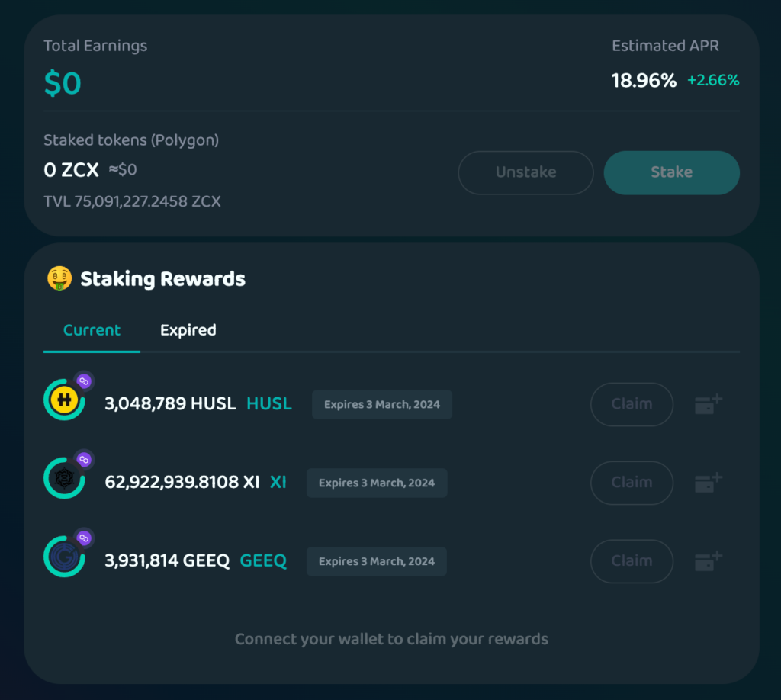Add HUSL token to wallet icon

(x=709, y=404)
